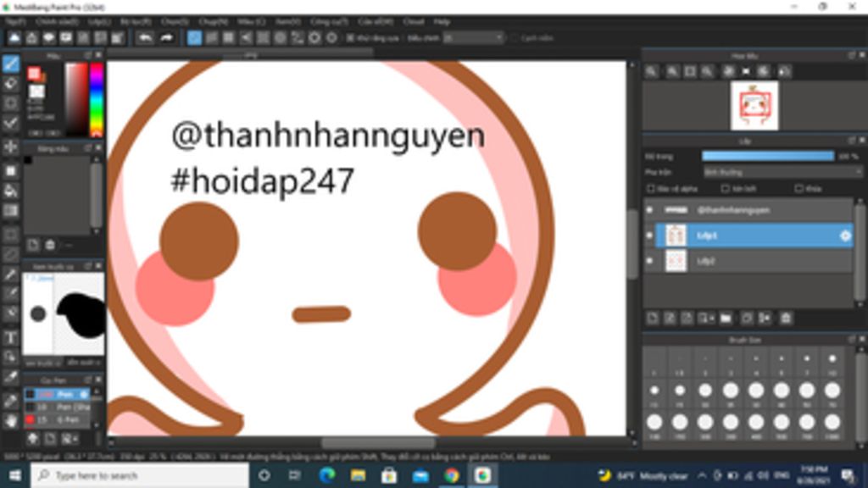Enable the Khóa lock checkbox
The height and width of the screenshot is (488, 868).
(x=798, y=189)
